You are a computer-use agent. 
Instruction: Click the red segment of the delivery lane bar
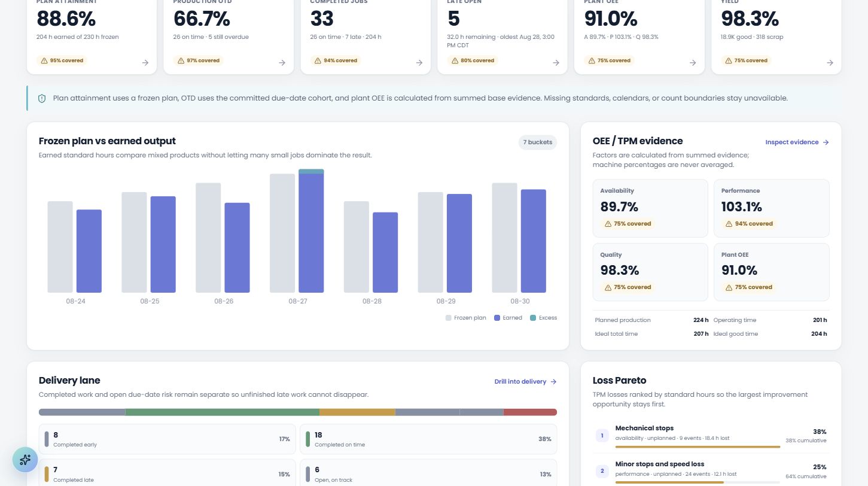click(530, 412)
